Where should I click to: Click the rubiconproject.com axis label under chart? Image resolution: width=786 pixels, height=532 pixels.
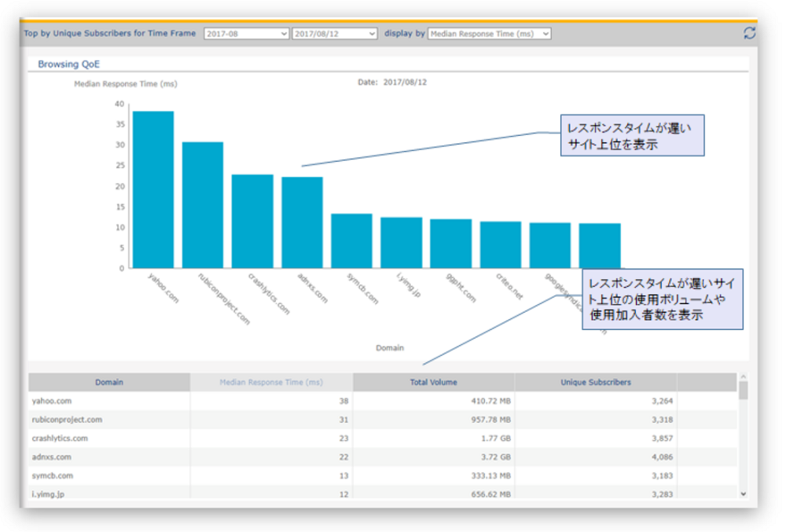click(x=223, y=299)
